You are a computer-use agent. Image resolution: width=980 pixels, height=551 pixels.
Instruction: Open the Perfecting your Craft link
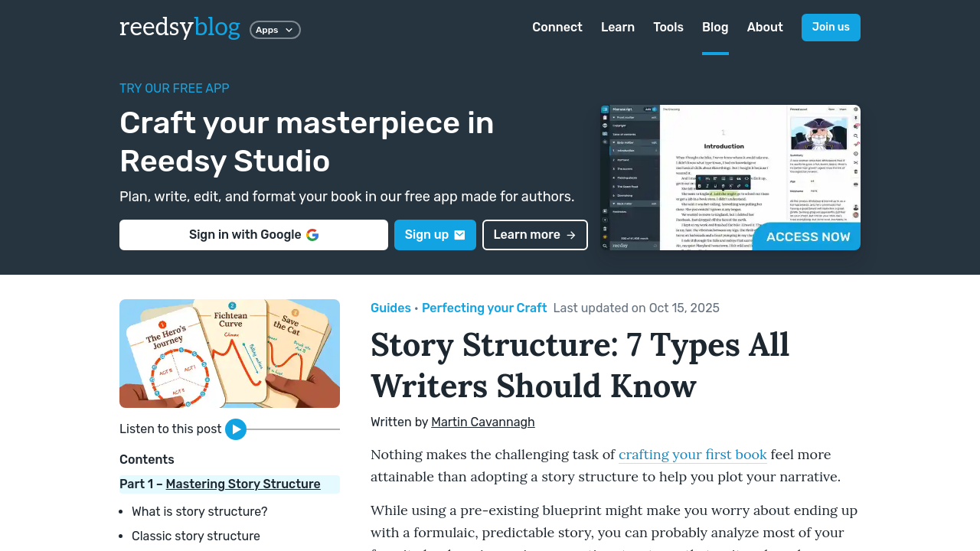(484, 308)
